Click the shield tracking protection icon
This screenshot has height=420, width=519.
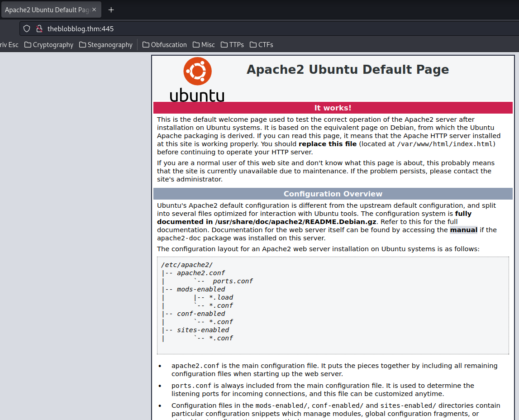click(x=27, y=29)
